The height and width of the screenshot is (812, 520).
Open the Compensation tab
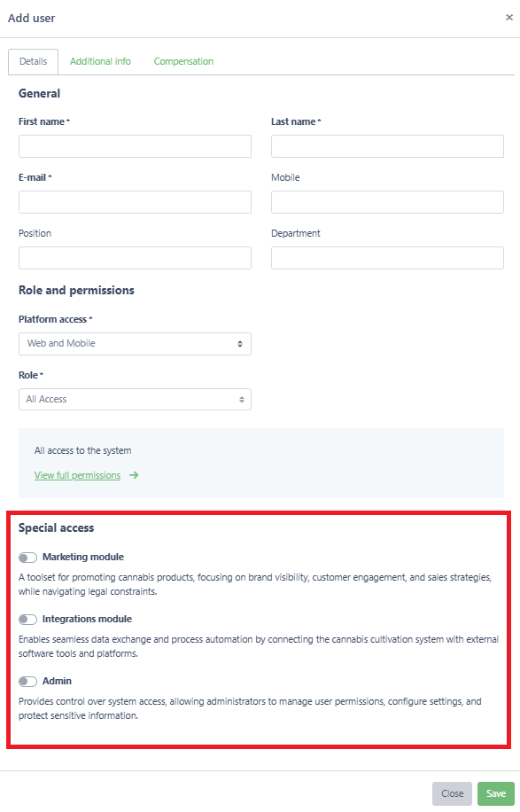point(183,61)
